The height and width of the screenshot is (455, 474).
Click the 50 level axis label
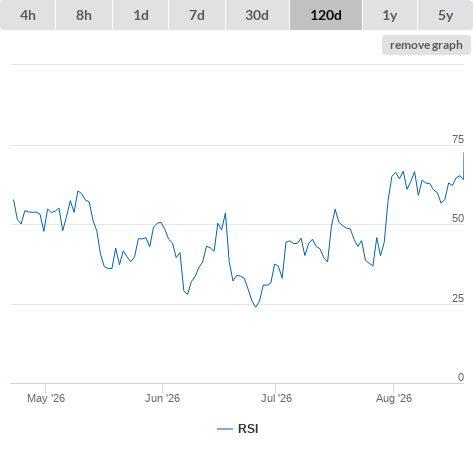click(x=458, y=218)
